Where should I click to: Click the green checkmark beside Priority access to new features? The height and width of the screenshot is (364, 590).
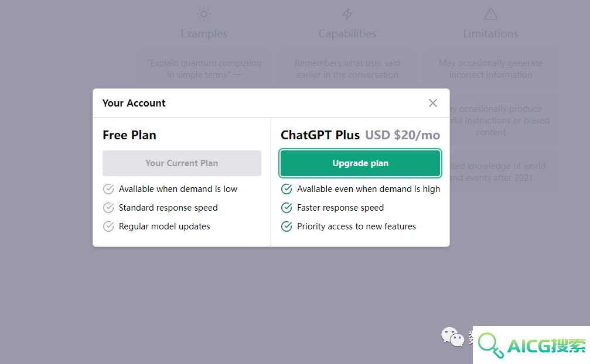(x=287, y=226)
